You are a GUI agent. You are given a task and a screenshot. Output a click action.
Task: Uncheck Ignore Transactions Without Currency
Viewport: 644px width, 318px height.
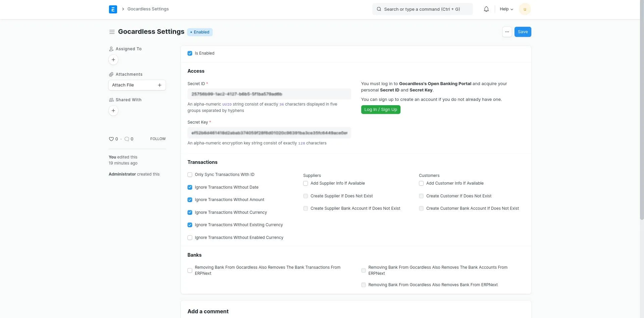[190, 212]
